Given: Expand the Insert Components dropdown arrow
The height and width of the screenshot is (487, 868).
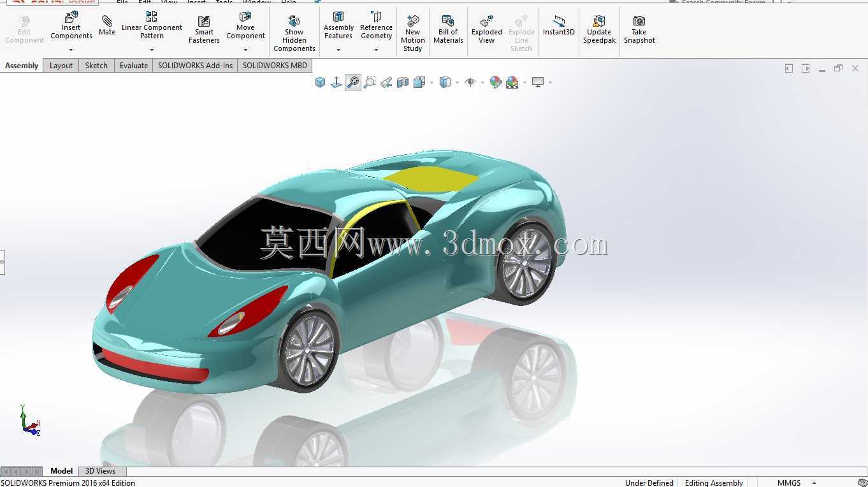Looking at the screenshot, I should click(71, 50).
